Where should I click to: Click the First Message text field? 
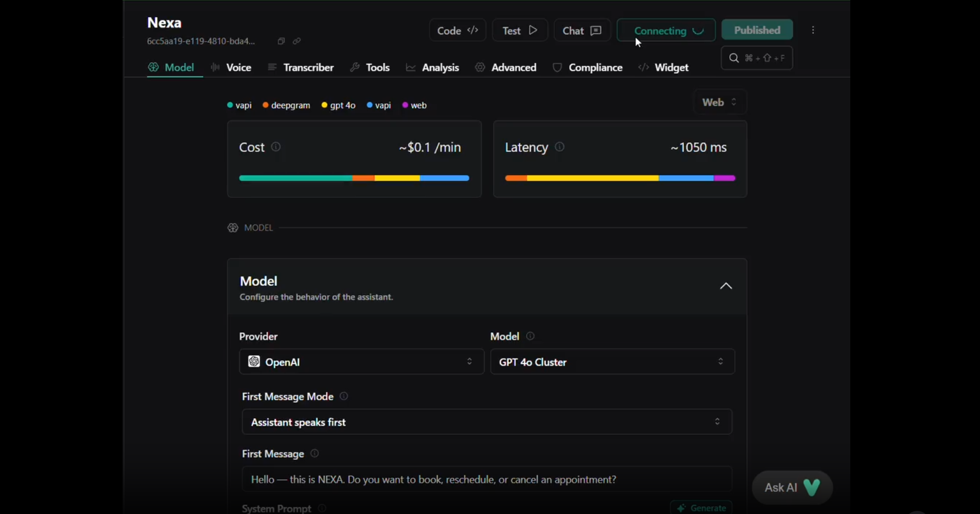(486, 479)
